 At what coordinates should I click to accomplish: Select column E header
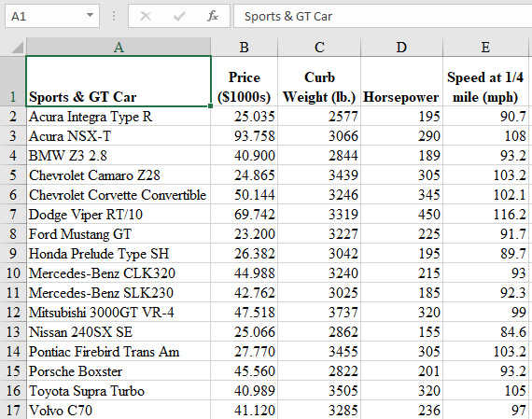pos(485,47)
